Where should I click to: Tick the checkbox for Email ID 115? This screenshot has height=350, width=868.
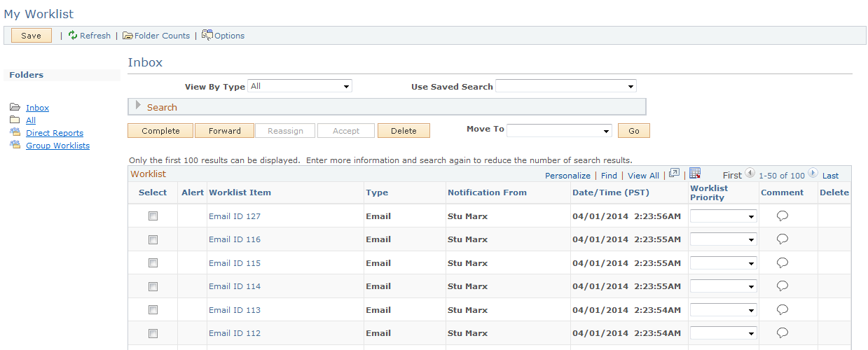coord(153,263)
